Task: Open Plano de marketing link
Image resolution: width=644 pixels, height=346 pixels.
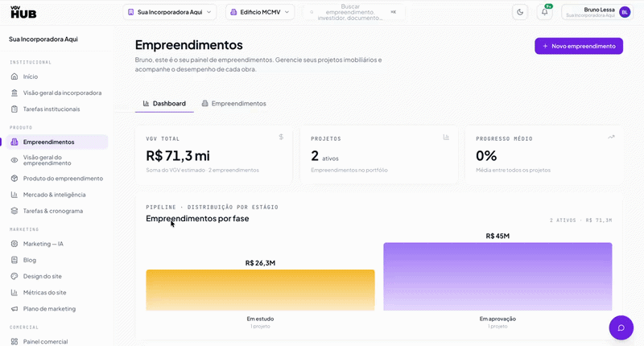Action: (x=56, y=309)
